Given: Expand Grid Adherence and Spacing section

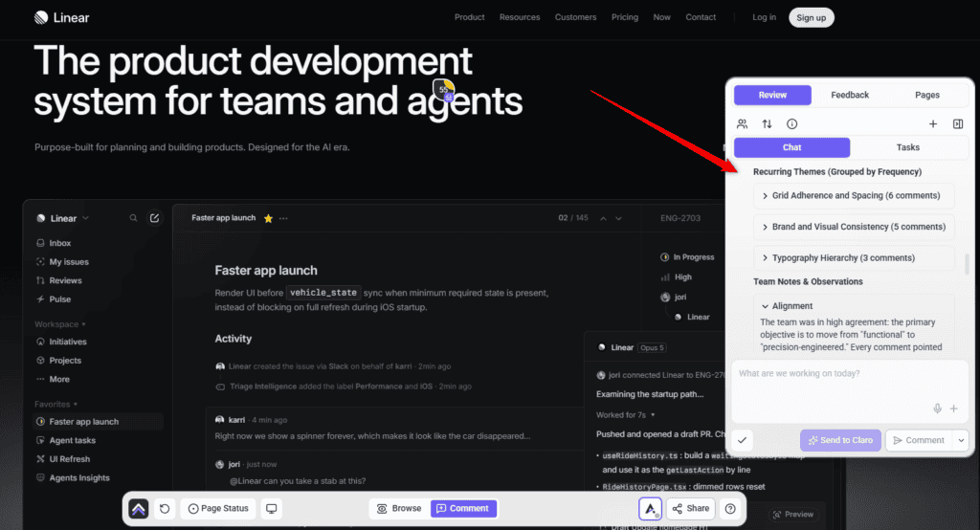Looking at the screenshot, I should pyautogui.click(x=855, y=195).
